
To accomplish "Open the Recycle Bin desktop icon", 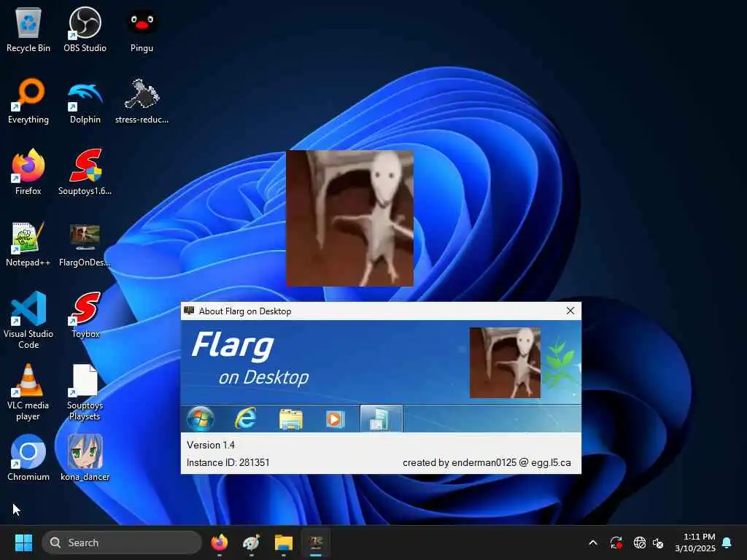I will click(28, 30).
